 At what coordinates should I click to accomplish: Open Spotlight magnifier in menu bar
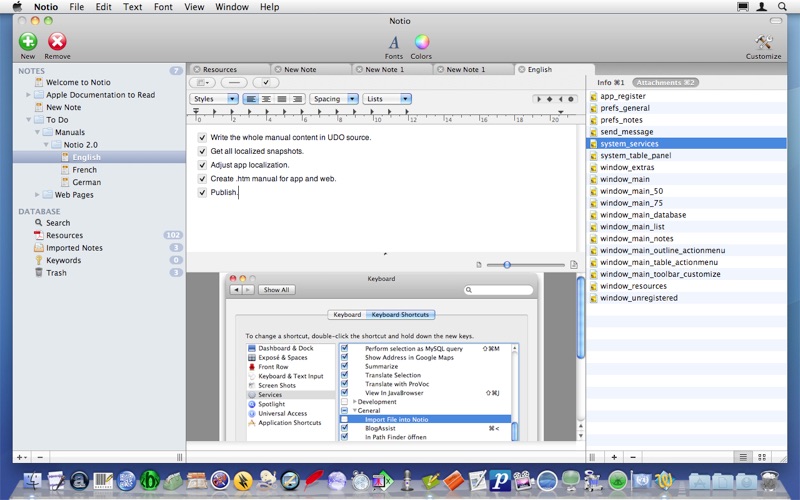coord(782,7)
